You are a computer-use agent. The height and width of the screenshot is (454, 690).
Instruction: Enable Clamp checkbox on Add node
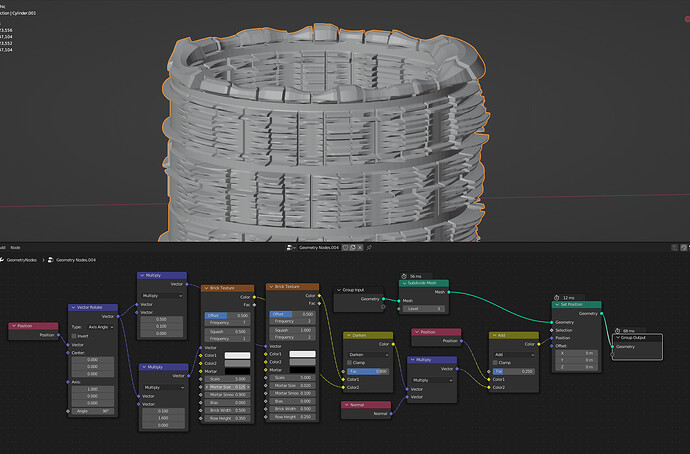point(495,362)
